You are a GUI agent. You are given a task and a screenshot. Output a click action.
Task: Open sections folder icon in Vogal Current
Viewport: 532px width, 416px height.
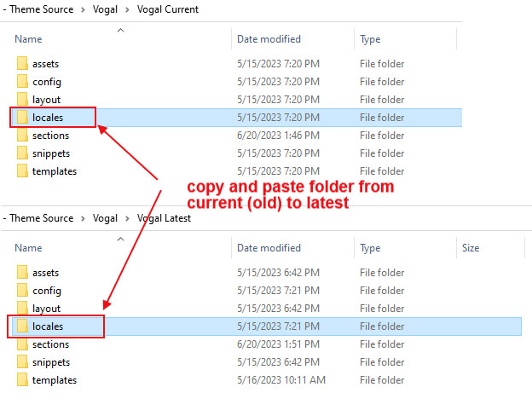(x=22, y=135)
